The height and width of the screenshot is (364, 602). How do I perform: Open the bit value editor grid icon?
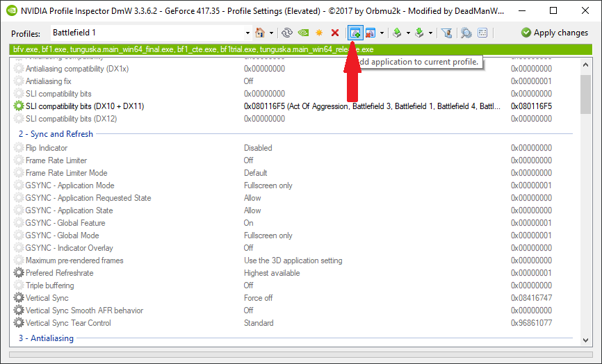click(x=482, y=33)
